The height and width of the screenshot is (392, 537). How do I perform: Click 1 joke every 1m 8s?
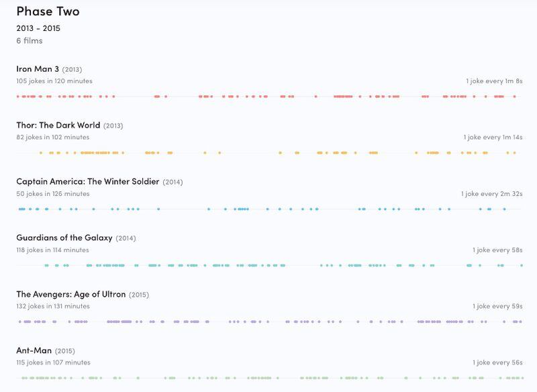point(494,81)
